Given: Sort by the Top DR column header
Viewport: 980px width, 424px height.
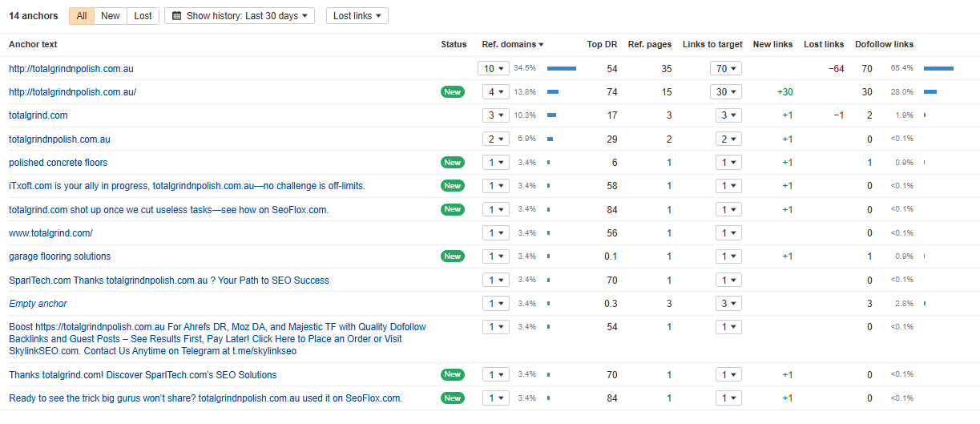Looking at the screenshot, I should tap(602, 45).
